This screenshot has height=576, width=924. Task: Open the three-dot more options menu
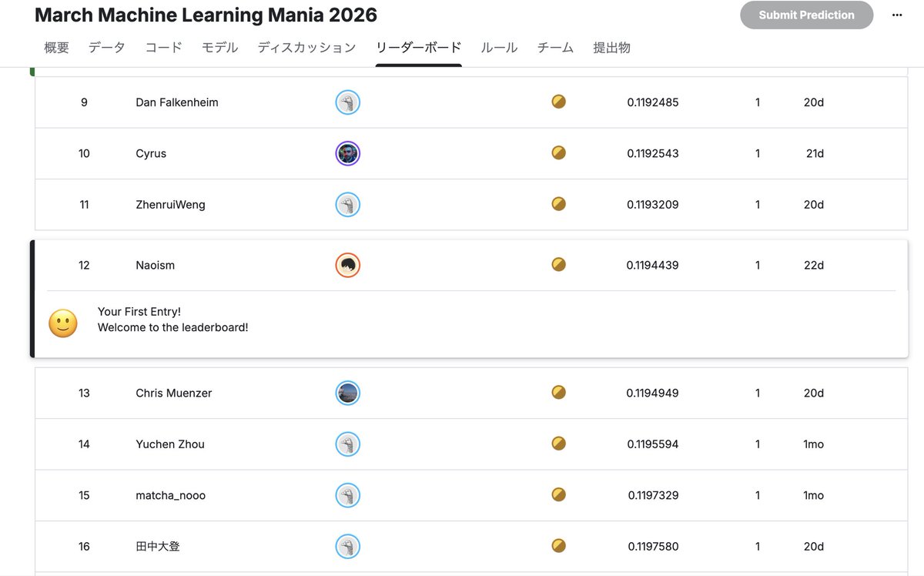point(897,15)
